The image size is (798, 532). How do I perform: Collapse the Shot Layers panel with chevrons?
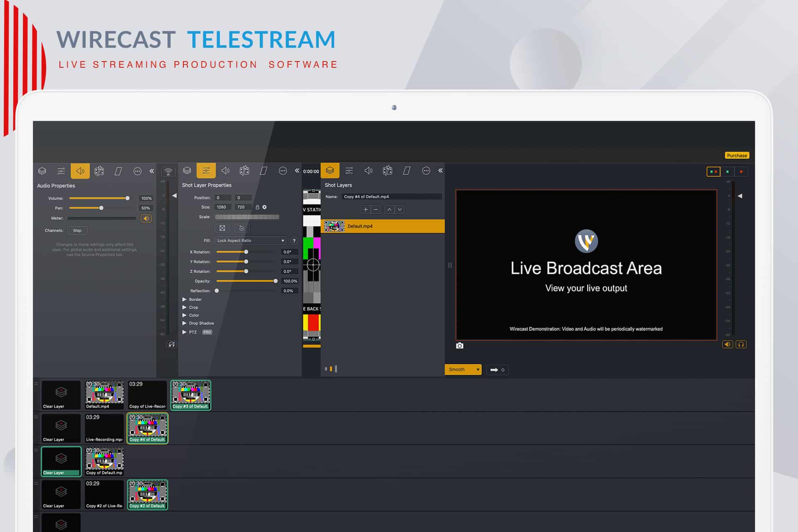click(440, 170)
